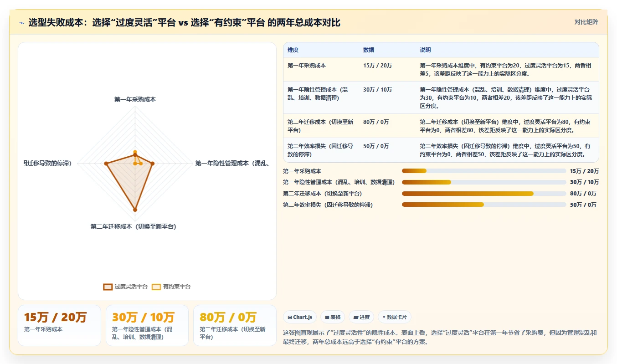Click table cell 第二年效率损失（因迁移导致的停滞）
This screenshot has height=364, width=617.
coord(320,150)
